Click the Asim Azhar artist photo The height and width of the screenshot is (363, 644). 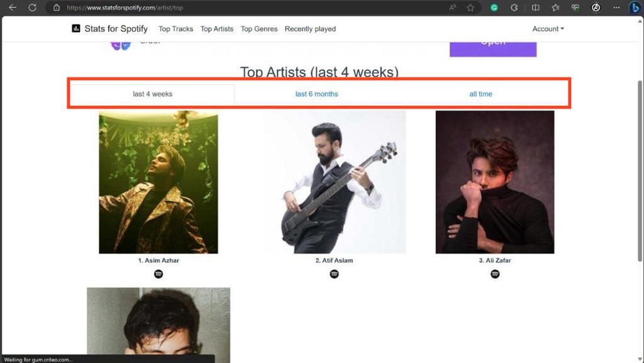[158, 182]
